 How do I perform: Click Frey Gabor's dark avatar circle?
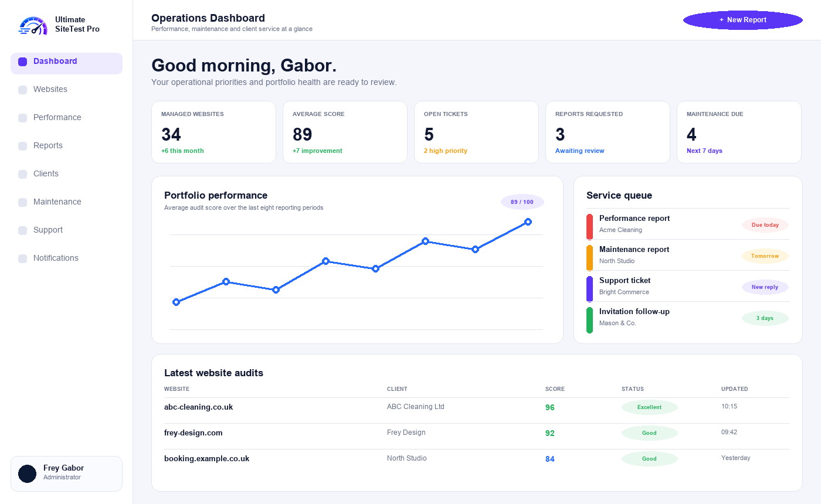(x=28, y=474)
